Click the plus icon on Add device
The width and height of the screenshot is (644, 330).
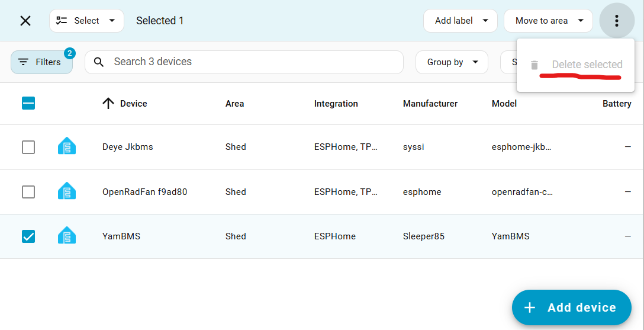click(x=530, y=307)
